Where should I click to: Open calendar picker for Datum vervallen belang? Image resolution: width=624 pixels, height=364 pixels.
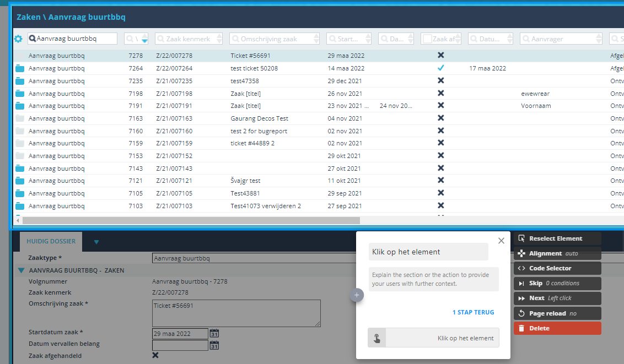tap(214, 345)
